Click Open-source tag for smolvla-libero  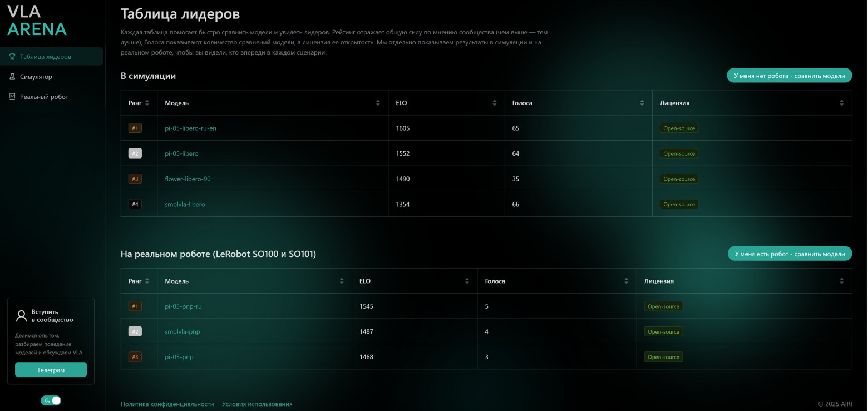click(x=679, y=205)
